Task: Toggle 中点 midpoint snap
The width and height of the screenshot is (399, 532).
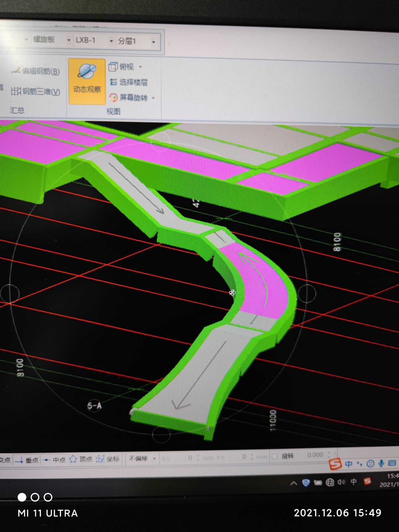Action: 54,460
